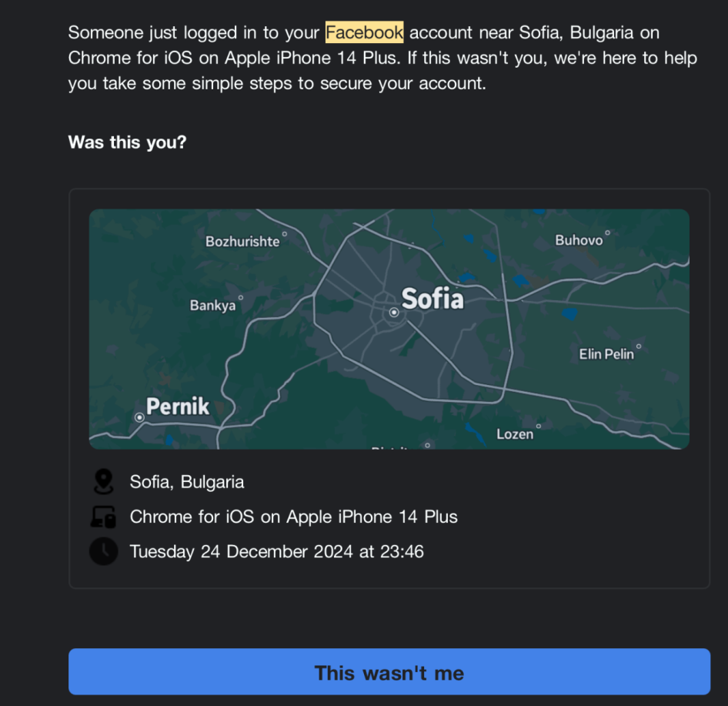This screenshot has height=706, width=728.
Task: Click the Sofia city marker on map
Action: 394,313
